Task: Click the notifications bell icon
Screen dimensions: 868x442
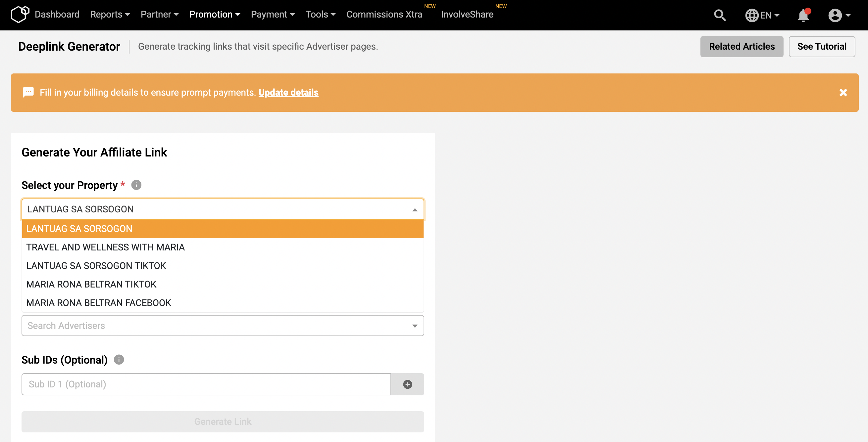Action: (804, 15)
